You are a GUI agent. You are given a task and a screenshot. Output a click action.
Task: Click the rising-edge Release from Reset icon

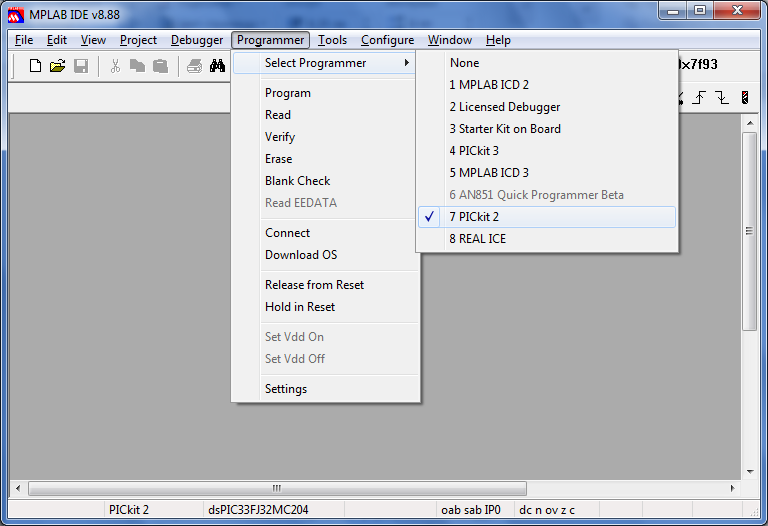click(x=699, y=97)
